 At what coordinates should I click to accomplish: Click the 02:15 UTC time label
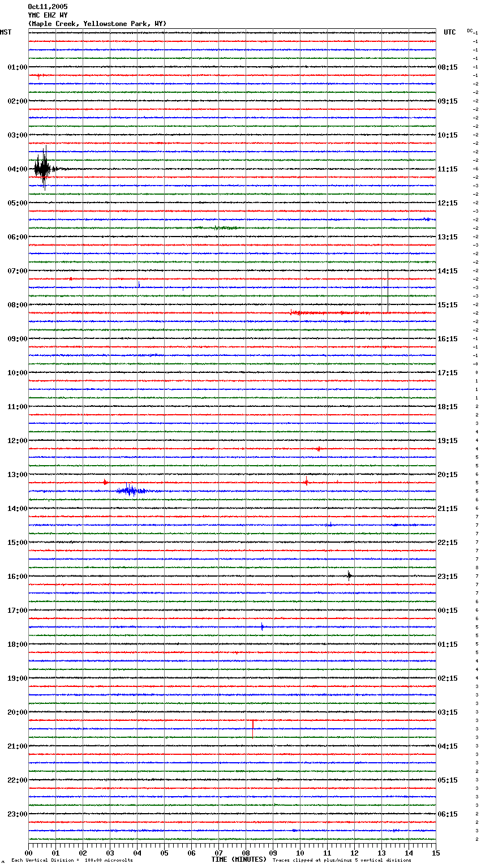pos(448,678)
